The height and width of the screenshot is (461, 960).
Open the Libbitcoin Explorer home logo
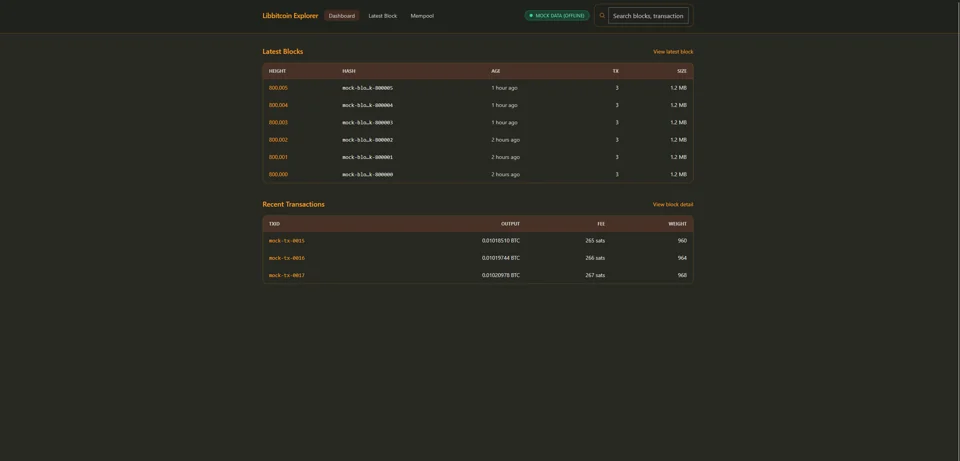pos(290,16)
